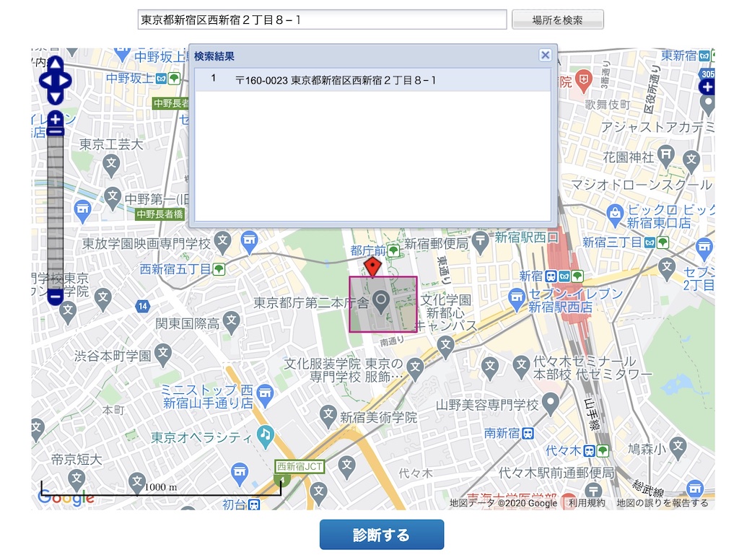Open the Google logo link

(x=66, y=497)
